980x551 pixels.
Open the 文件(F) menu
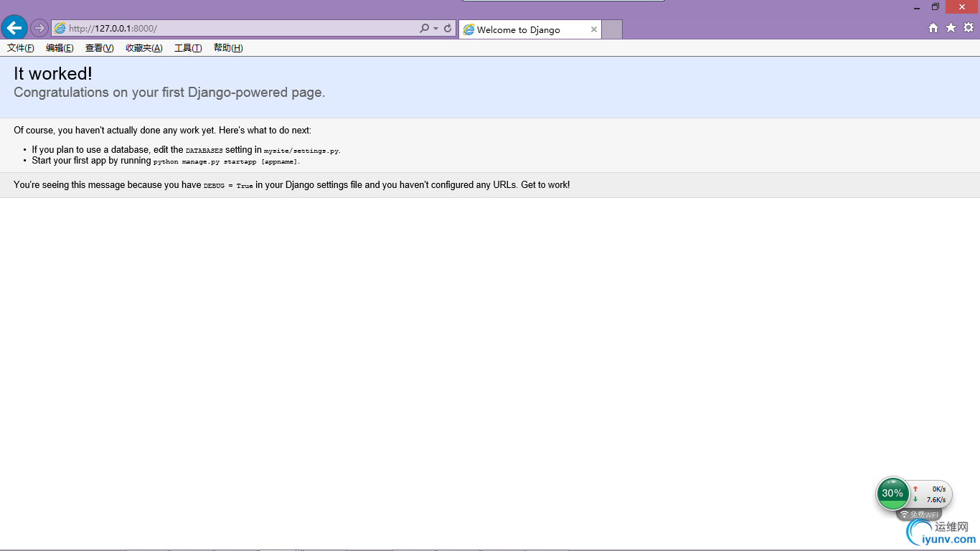point(21,48)
